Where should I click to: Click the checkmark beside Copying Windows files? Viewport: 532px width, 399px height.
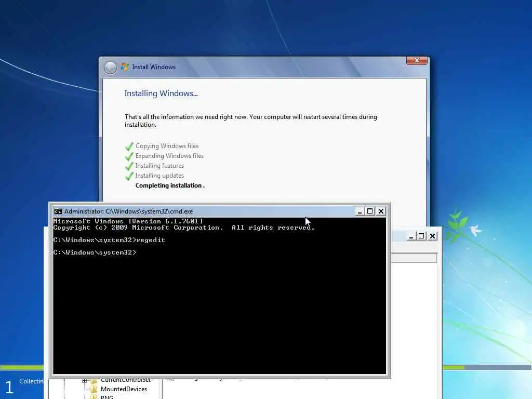point(129,147)
